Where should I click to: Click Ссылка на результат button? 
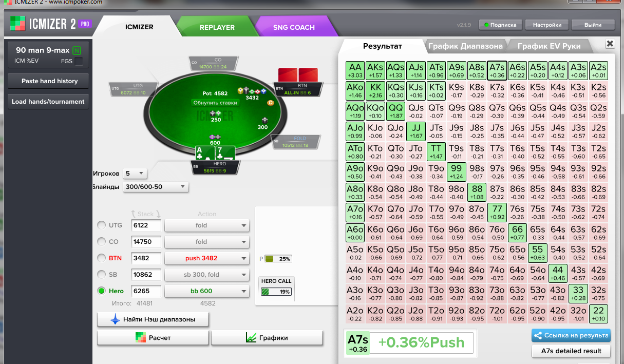571,336
